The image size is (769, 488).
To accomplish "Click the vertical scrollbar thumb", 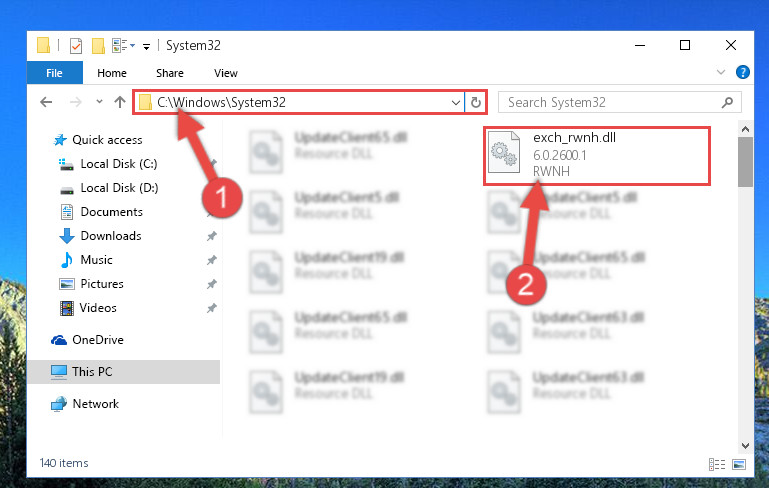I will pyautogui.click(x=745, y=162).
